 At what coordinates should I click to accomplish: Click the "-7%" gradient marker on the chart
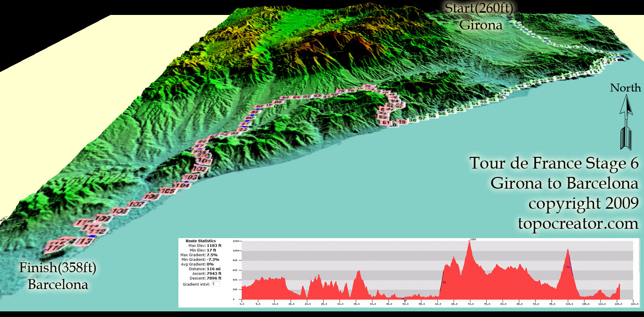pos(567,267)
